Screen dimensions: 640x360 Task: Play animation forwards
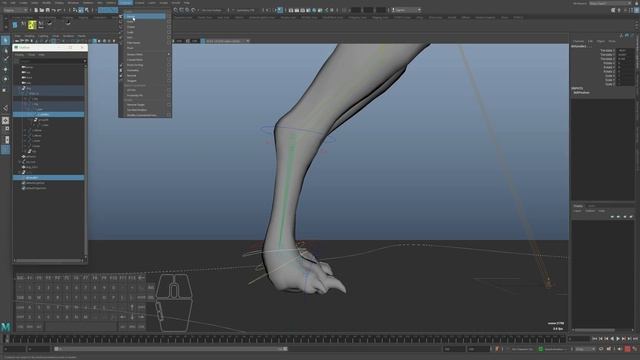[618, 339]
